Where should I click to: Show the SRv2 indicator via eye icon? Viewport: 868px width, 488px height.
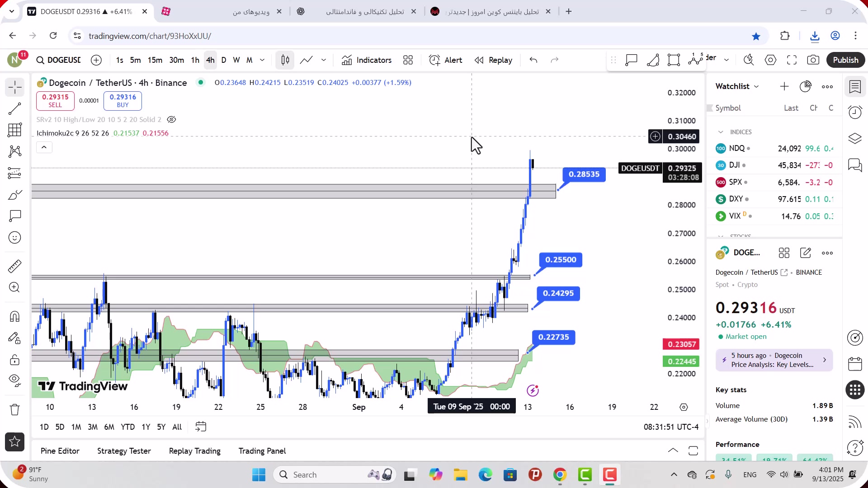point(171,120)
